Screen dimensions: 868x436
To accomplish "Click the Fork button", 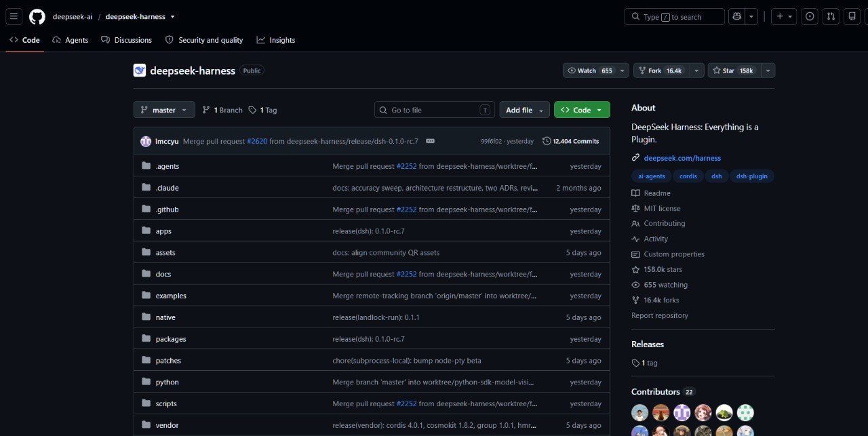I will click(x=661, y=71).
